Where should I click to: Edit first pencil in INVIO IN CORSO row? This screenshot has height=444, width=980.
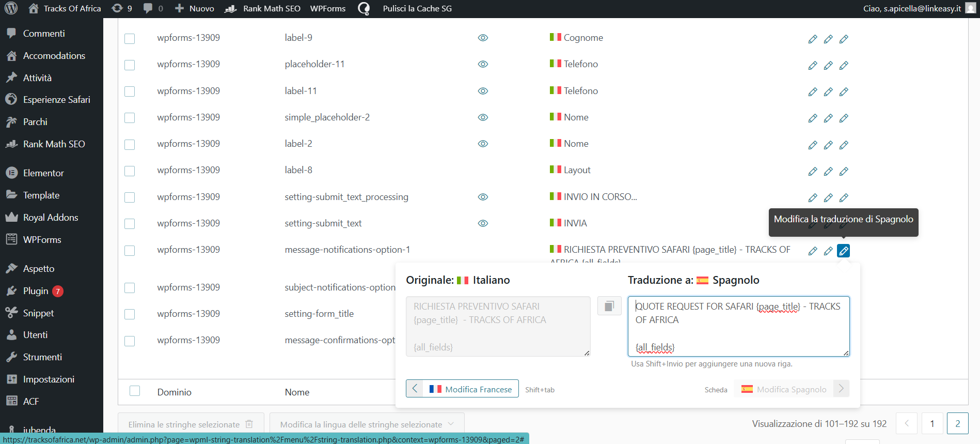[x=813, y=198]
